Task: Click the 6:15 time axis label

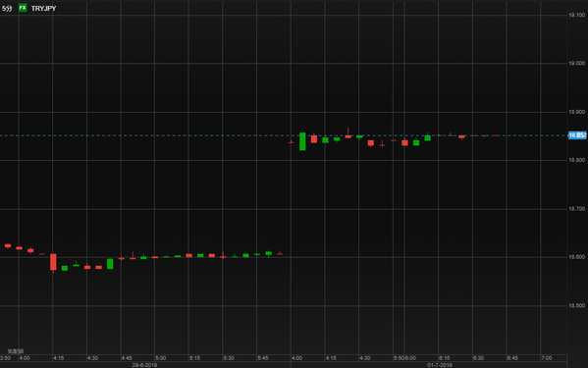Action: (x=445, y=358)
